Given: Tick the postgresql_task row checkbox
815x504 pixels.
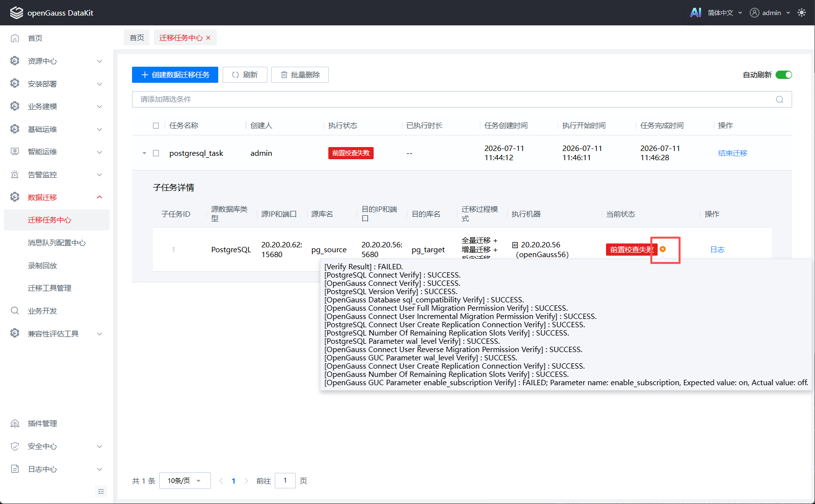Looking at the screenshot, I should (x=156, y=153).
